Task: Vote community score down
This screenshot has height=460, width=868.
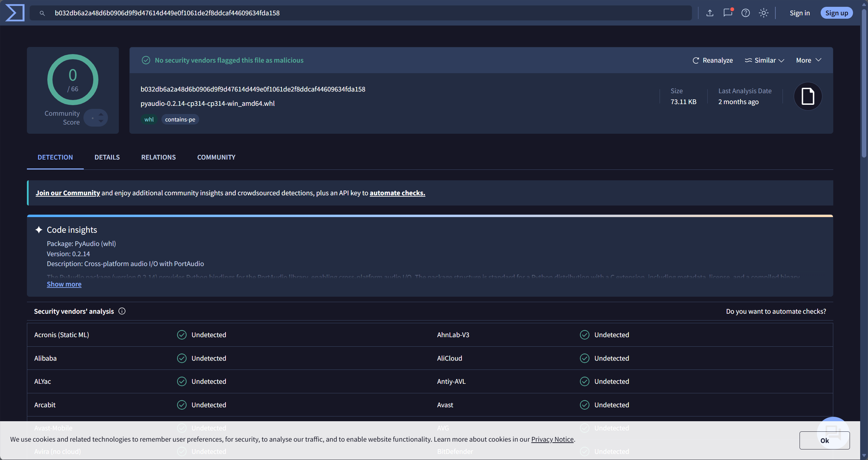Action: coord(101,121)
